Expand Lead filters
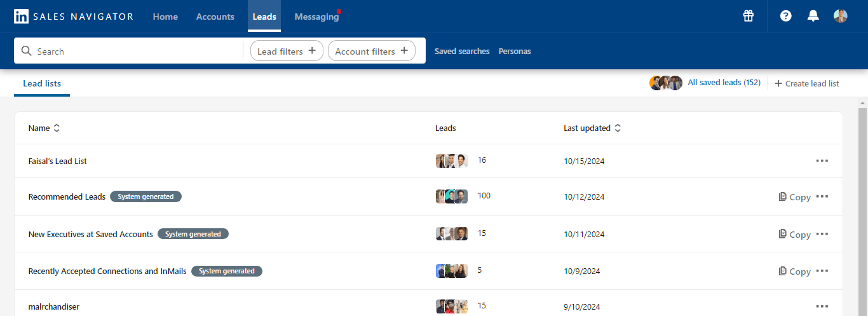 (287, 52)
